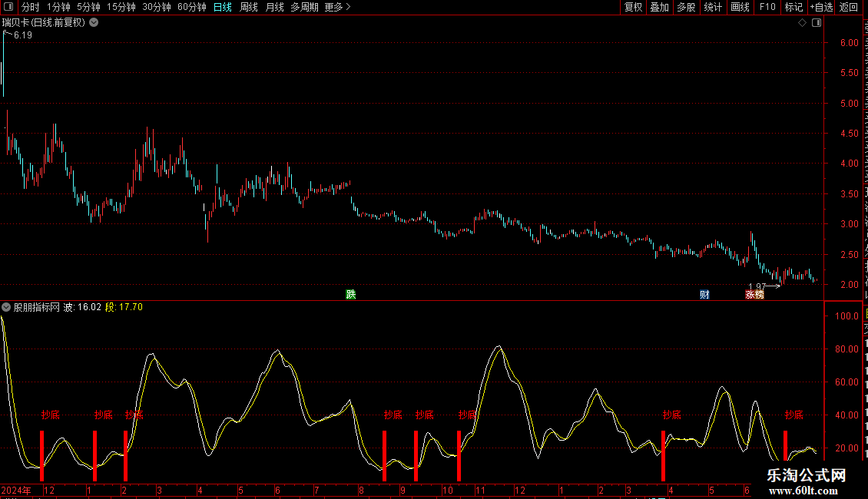
Task: Switch to 日线 daily chart
Action: pyautogui.click(x=223, y=7)
